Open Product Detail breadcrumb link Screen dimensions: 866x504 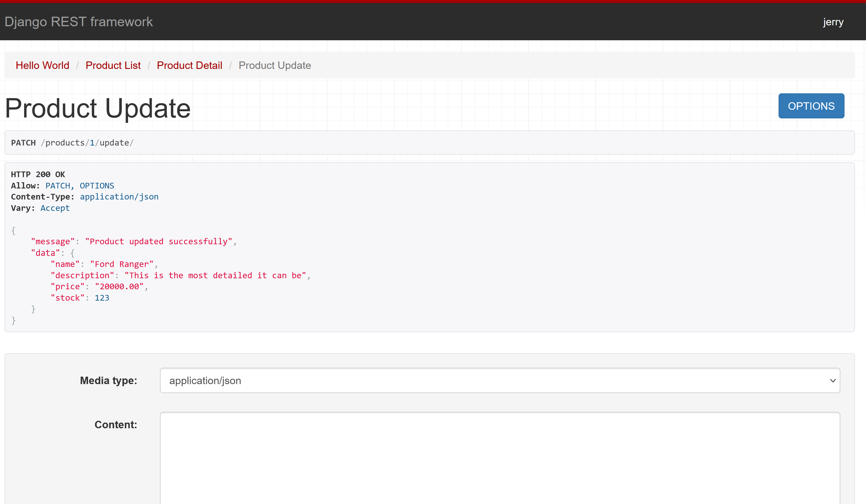pyautogui.click(x=189, y=65)
